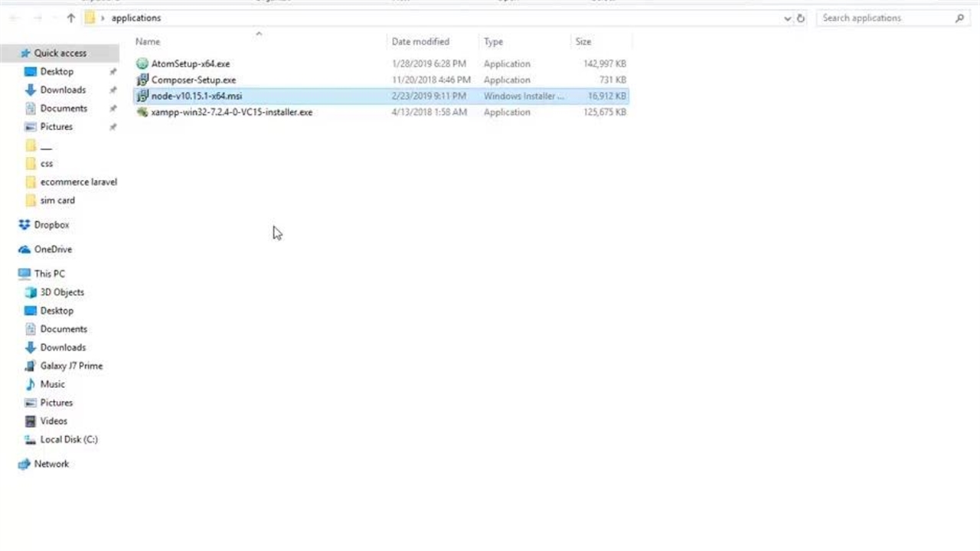Open the ecommerce laravel folder shortcut
The width and height of the screenshot is (980, 551).
click(78, 182)
